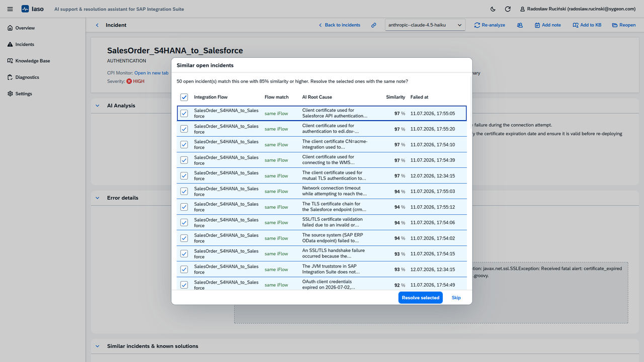Click the Failed at column header
Screen dimensions: 644x362
tap(420, 97)
